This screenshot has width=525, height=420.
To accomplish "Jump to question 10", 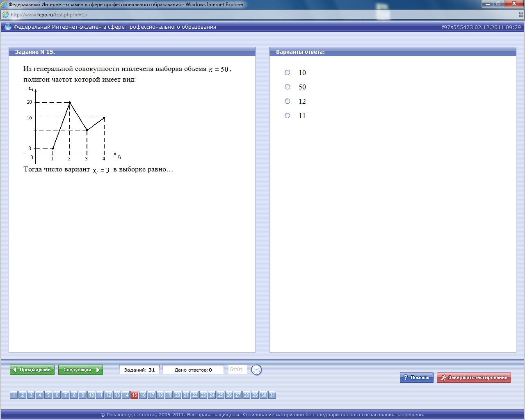I will pos(91,395).
